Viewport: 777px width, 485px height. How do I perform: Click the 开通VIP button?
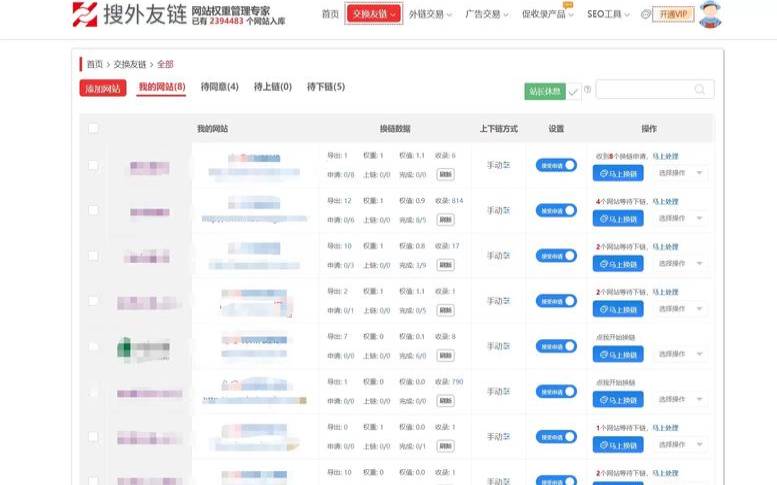click(x=673, y=14)
